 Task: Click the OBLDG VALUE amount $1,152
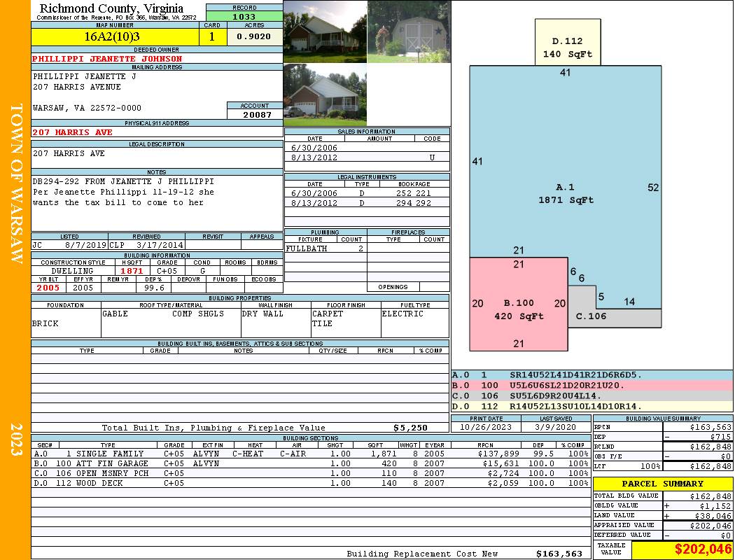pyautogui.click(x=715, y=505)
